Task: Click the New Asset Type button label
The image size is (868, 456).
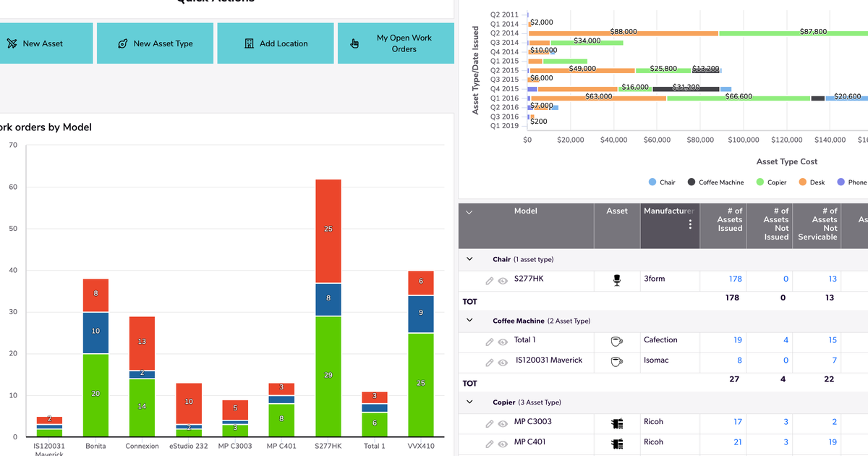Action: [163, 43]
